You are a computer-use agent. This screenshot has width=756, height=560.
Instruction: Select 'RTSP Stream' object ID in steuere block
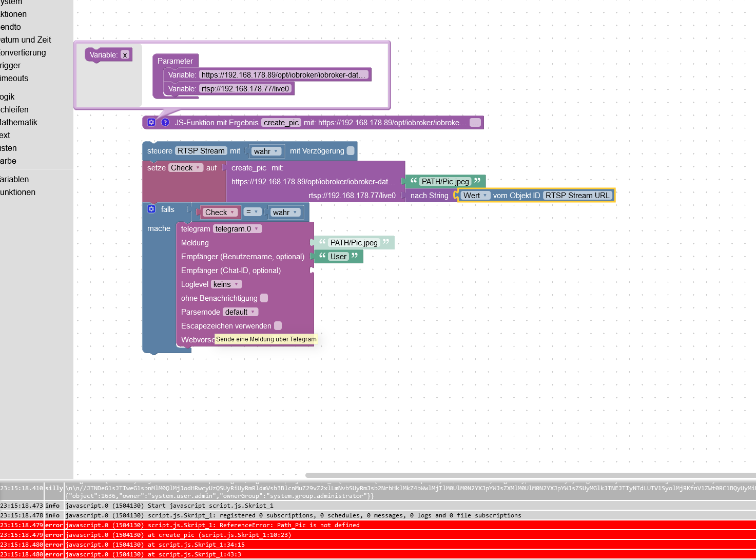point(201,151)
